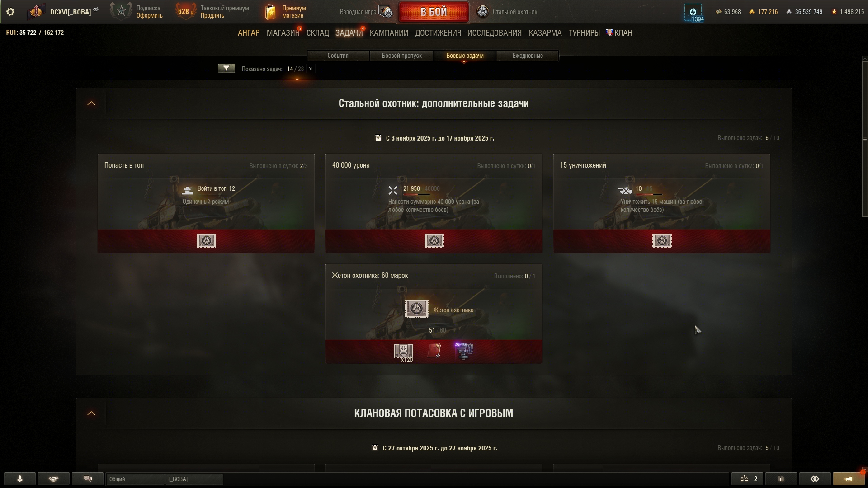This screenshot has width=868, height=488.
Task: Click the В БОЙ battle button
Action: click(434, 12)
